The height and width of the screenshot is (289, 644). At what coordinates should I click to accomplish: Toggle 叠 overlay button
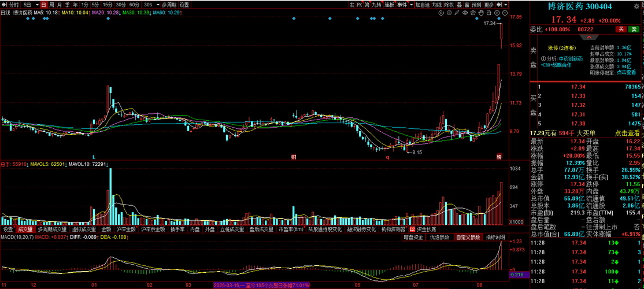(459, 5)
